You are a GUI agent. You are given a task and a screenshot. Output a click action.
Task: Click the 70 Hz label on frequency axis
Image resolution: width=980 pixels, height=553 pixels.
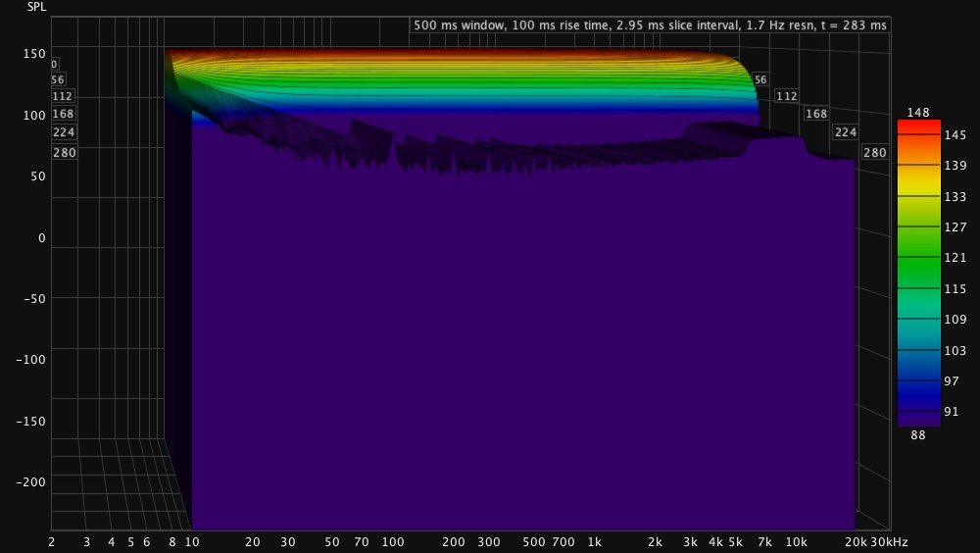(362, 542)
